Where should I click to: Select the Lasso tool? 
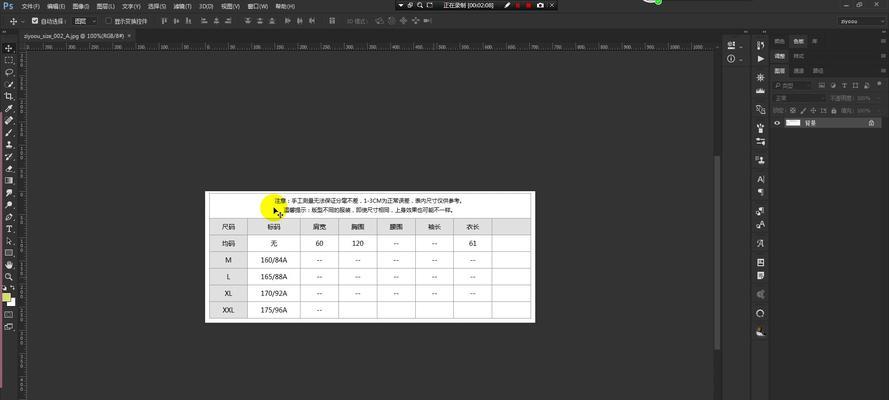click(x=9, y=72)
